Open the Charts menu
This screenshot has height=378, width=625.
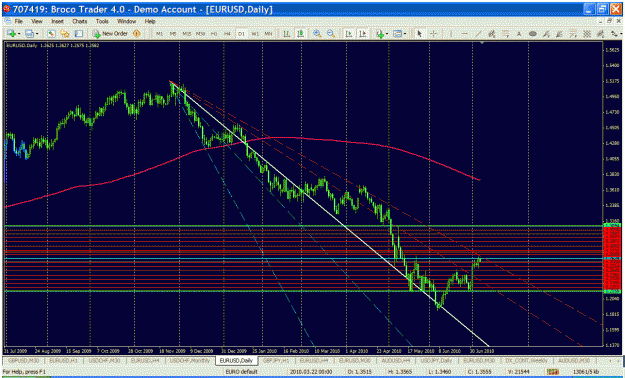(x=80, y=21)
